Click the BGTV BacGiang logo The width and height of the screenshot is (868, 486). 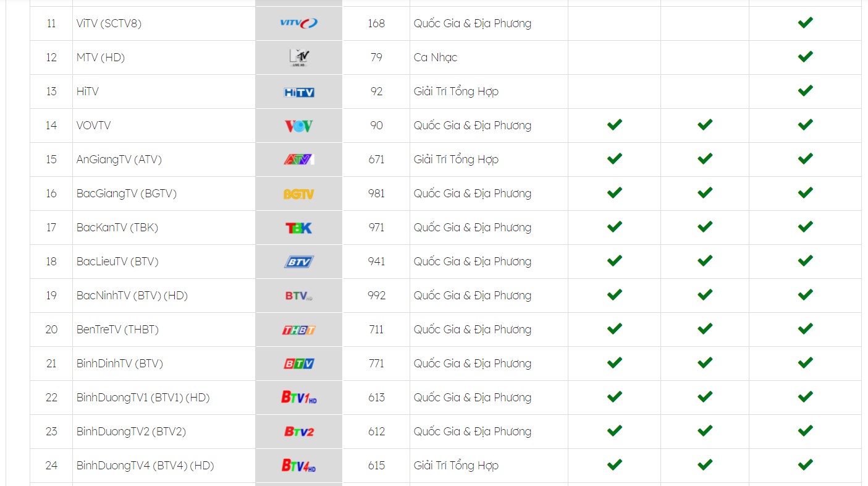coord(299,194)
